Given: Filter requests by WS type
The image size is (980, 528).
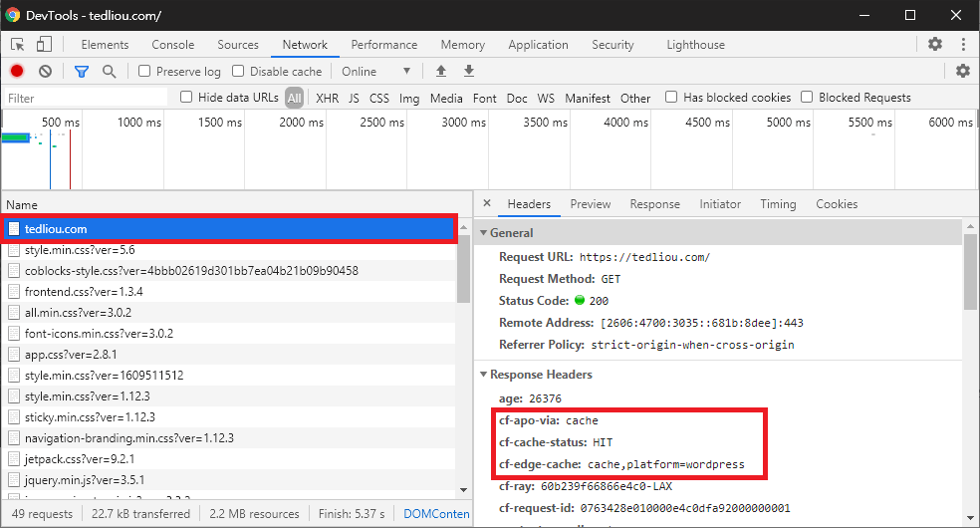Looking at the screenshot, I should [x=546, y=98].
